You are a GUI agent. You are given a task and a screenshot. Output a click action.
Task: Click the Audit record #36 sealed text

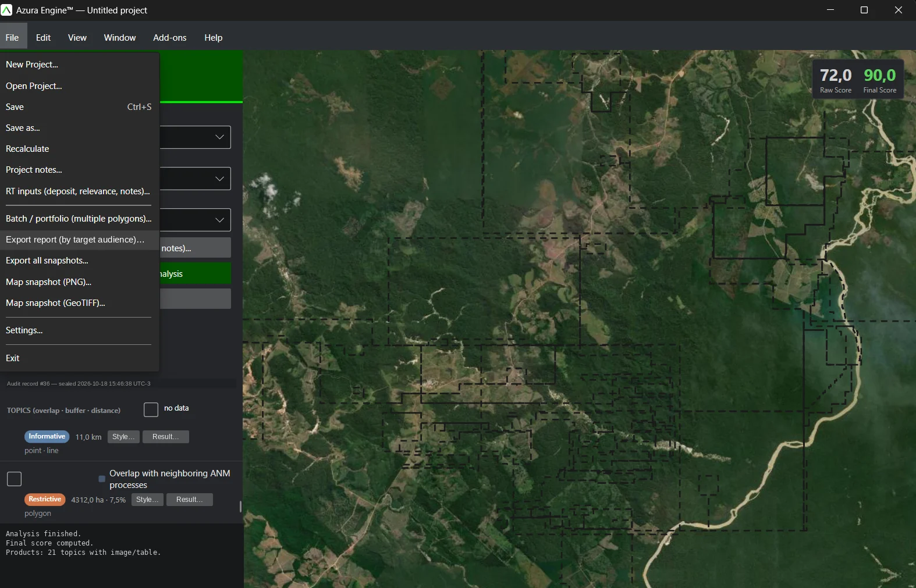[79, 383]
